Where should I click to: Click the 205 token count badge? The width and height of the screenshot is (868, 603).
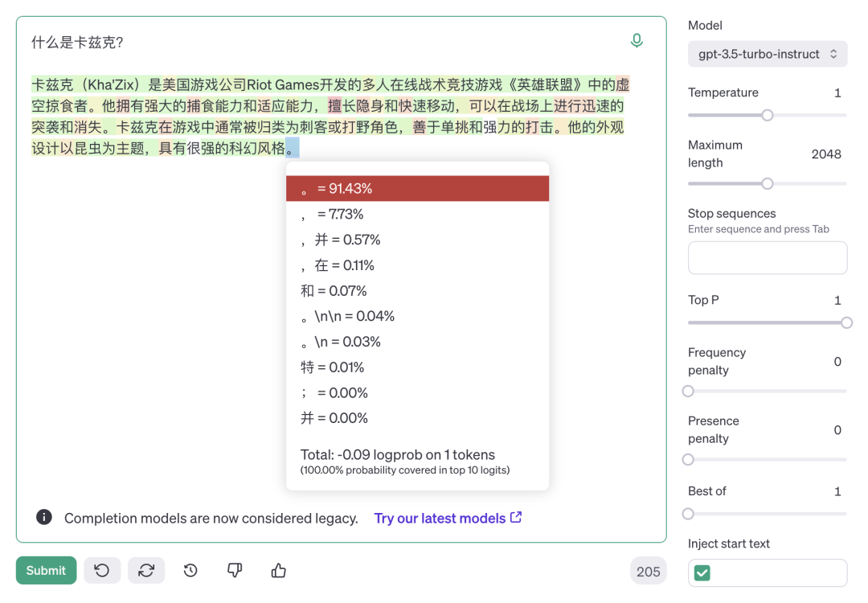tap(649, 572)
